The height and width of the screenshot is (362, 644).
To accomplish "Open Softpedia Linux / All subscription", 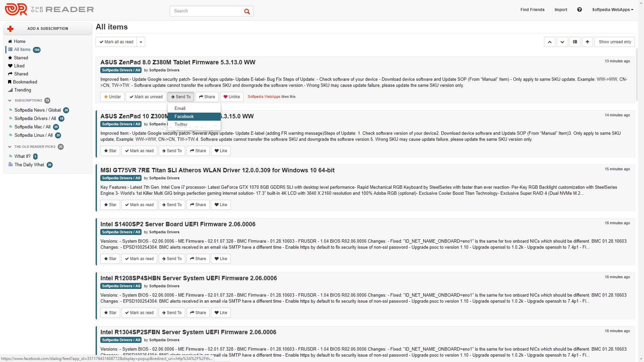I will (34, 135).
